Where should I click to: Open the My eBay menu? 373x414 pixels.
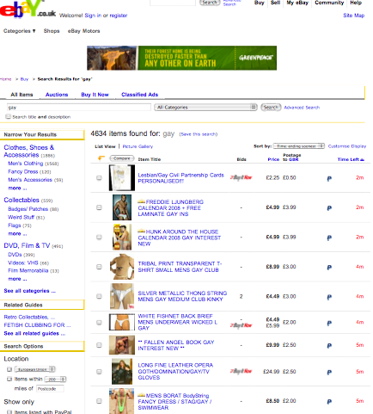(x=297, y=3)
